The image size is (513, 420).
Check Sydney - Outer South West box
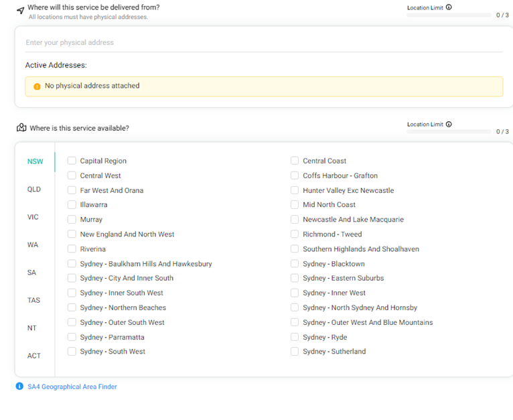72,322
